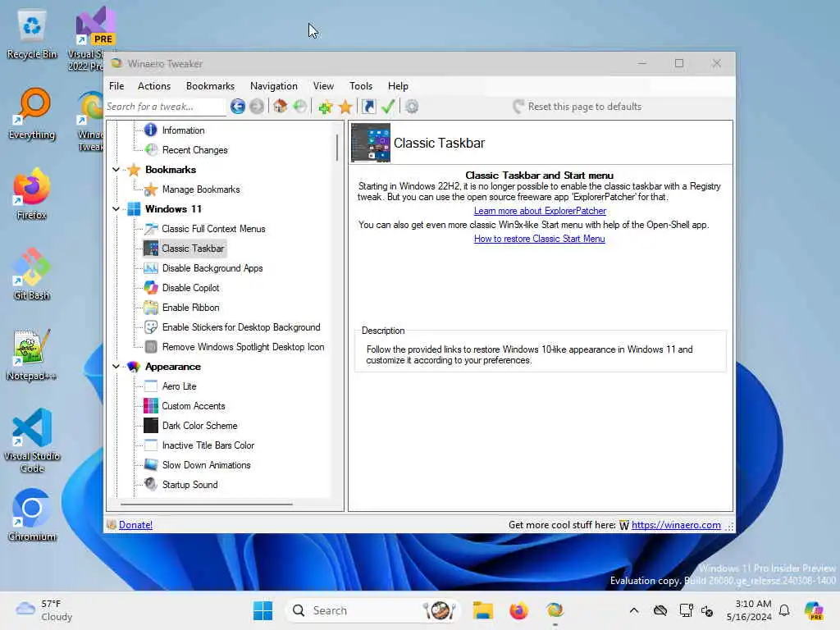Open the File menu
The image size is (840, 630).
point(116,86)
